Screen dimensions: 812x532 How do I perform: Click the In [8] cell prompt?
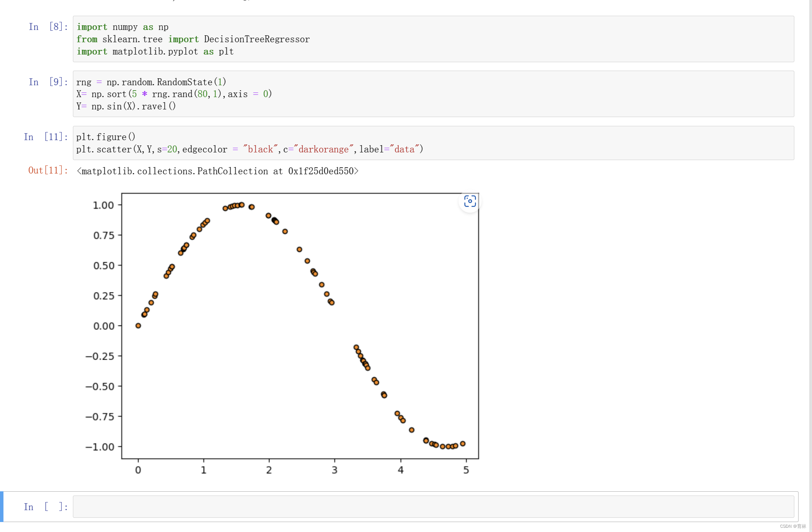(48, 27)
